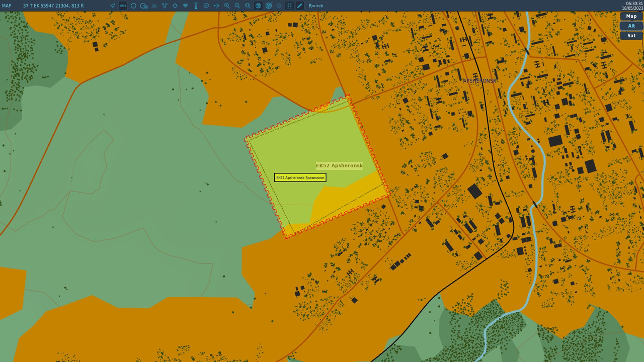Click the EK52 Apsheronsk airfield name

339,165
